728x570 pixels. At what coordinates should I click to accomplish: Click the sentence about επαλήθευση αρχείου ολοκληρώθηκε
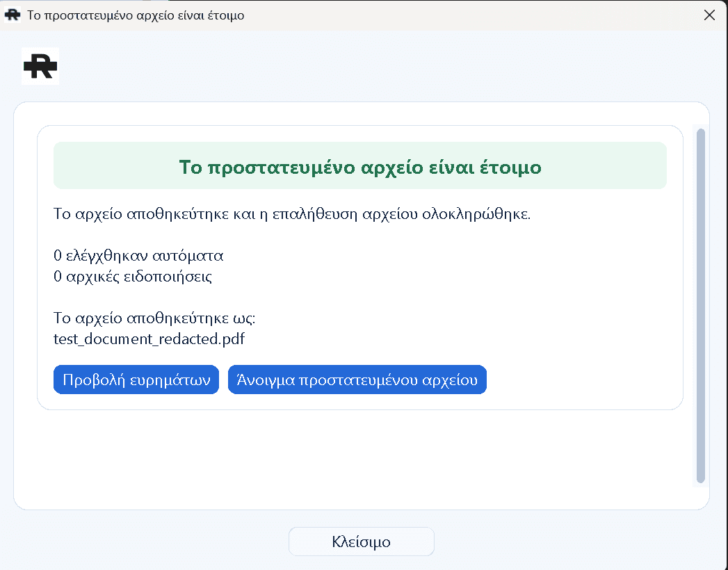pyautogui.click(x=291, y=214)
